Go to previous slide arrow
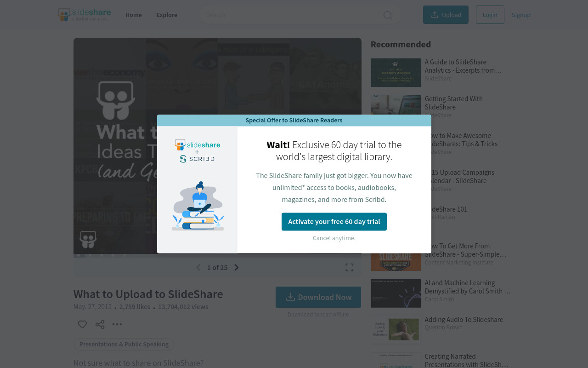 coord(198,267)
